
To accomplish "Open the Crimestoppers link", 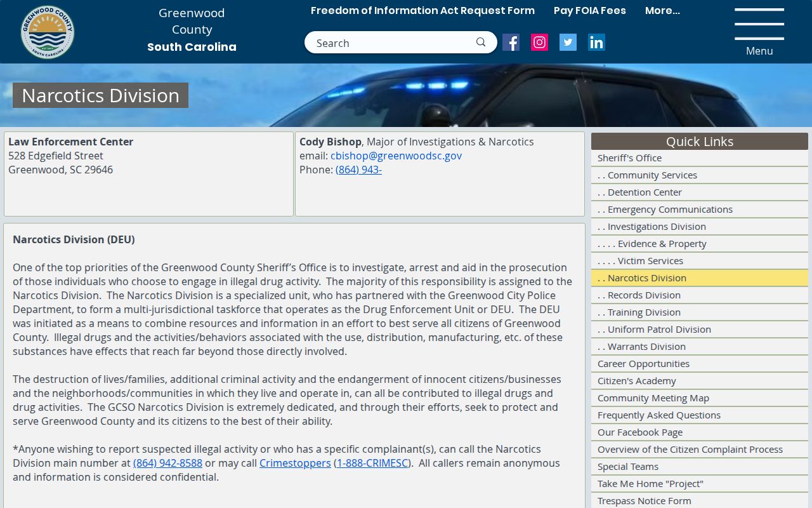I will pos(295,463).
